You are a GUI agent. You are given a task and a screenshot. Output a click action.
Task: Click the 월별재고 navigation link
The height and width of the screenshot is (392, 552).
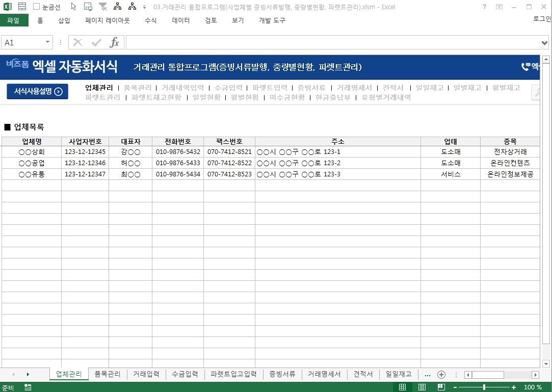click(506, 88)
